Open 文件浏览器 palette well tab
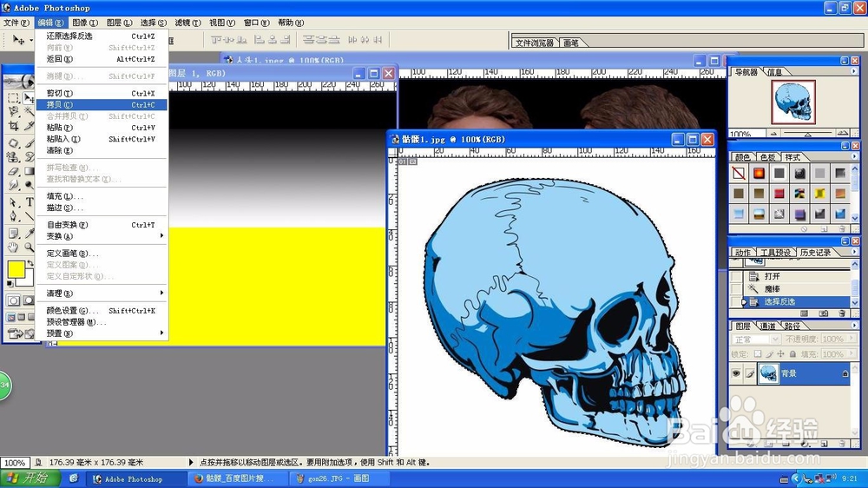The image size is (868, 488). pyautogui.click(x=534, y=43)
